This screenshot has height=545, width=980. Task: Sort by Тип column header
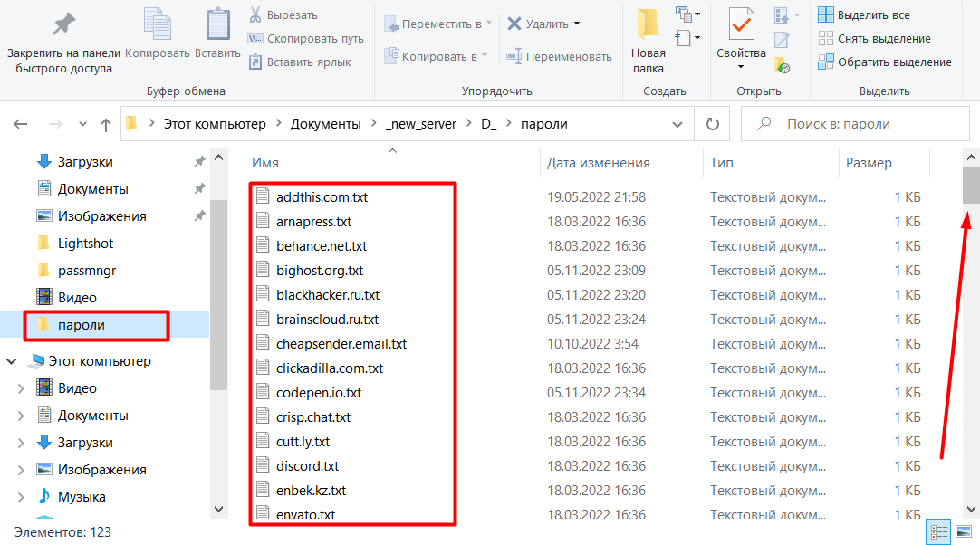point(721,162)
